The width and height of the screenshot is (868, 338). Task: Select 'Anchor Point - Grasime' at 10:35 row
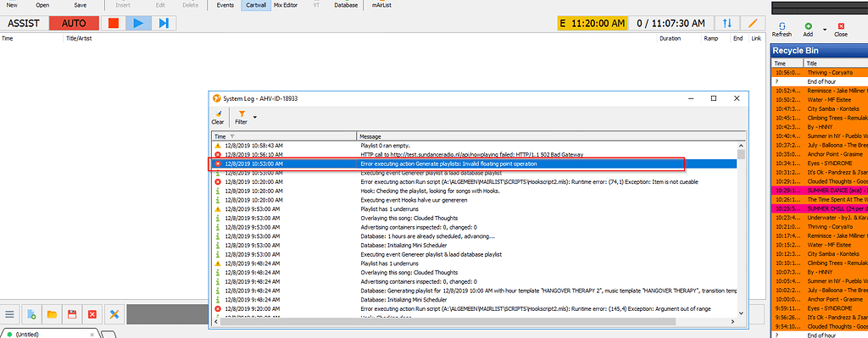click(x=820, y=154)
